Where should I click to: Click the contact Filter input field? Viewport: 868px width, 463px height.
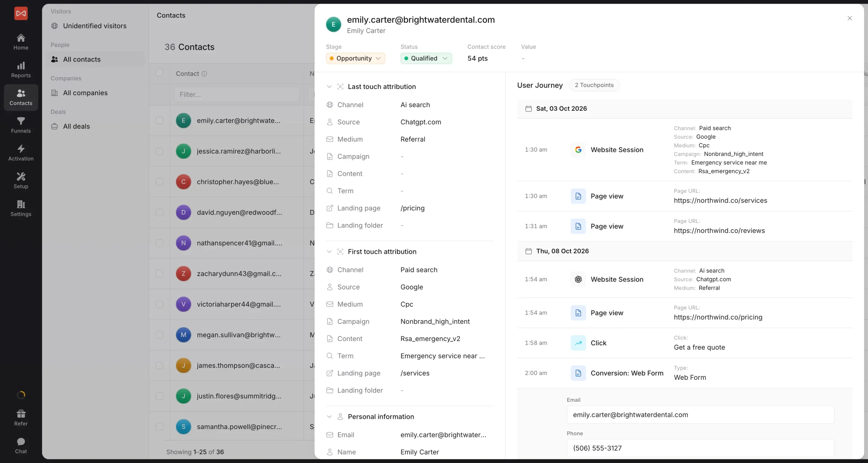pos(237,94)
